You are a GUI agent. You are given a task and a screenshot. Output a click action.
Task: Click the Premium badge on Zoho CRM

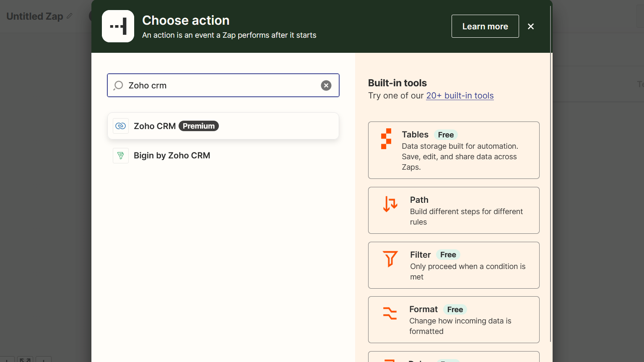pos(199,126)
